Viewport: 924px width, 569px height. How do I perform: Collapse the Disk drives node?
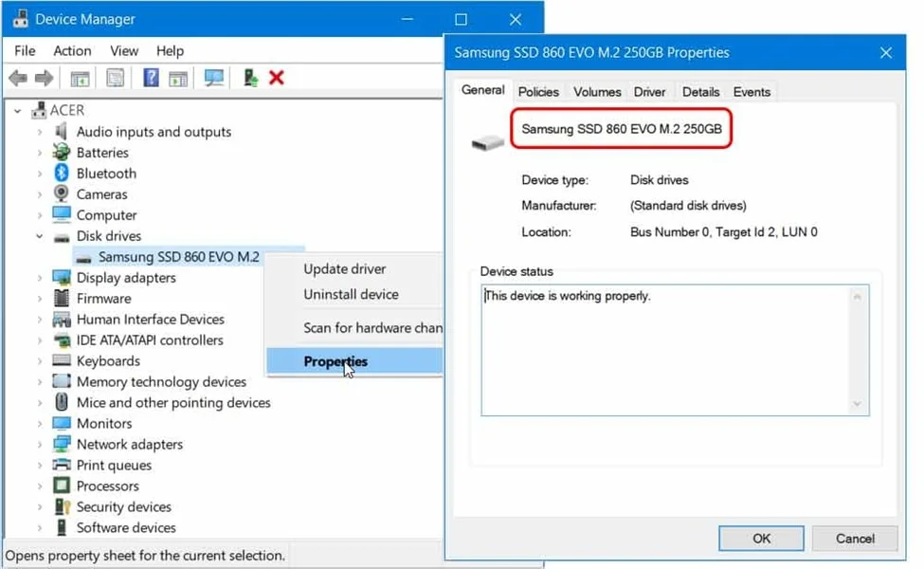tap(40, 236)
